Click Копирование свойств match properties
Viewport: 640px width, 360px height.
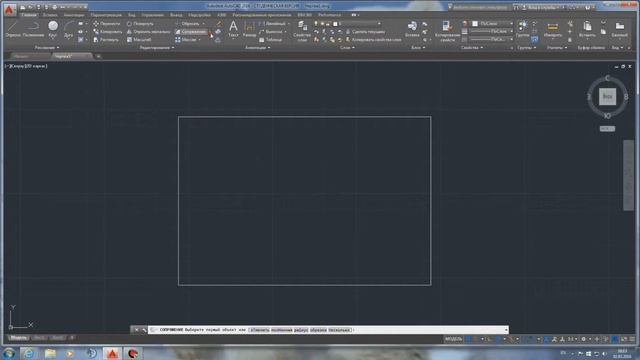(447, 31)
